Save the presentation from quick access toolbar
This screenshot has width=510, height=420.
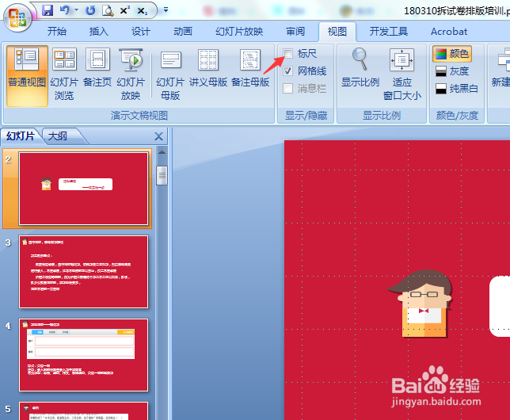coord(48,10)
